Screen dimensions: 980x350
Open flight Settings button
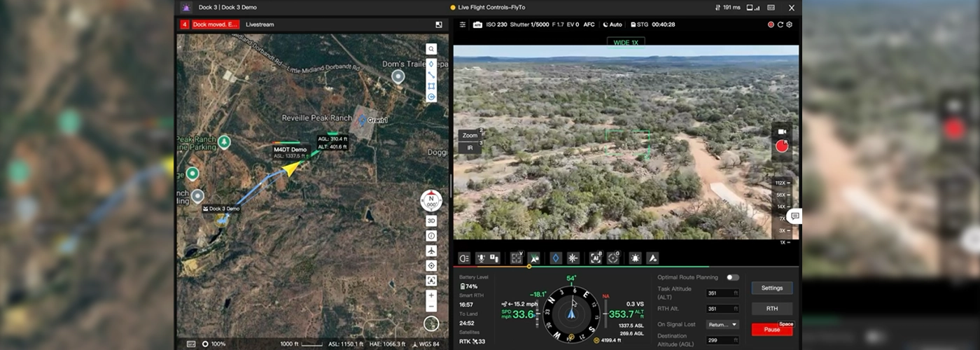point(772,288)
